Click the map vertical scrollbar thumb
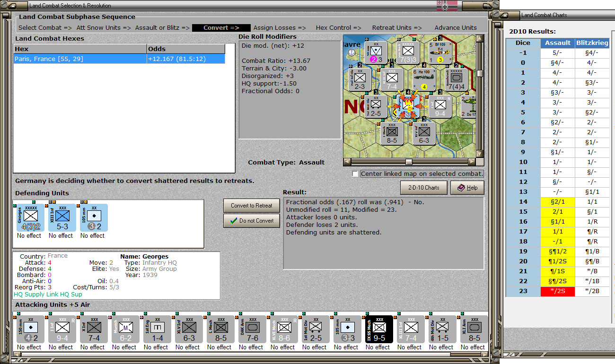615x364 pixels. click(480, 73)
